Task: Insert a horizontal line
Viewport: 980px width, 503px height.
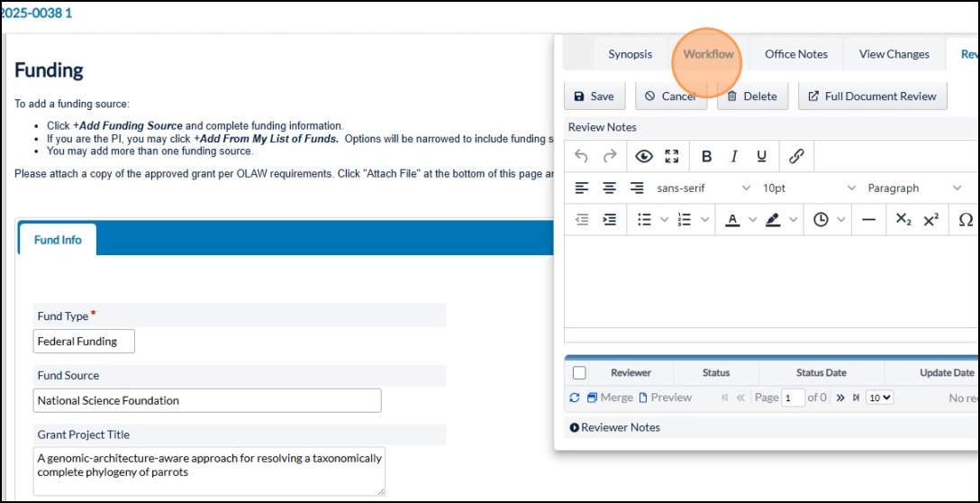Action: point(868,220)
